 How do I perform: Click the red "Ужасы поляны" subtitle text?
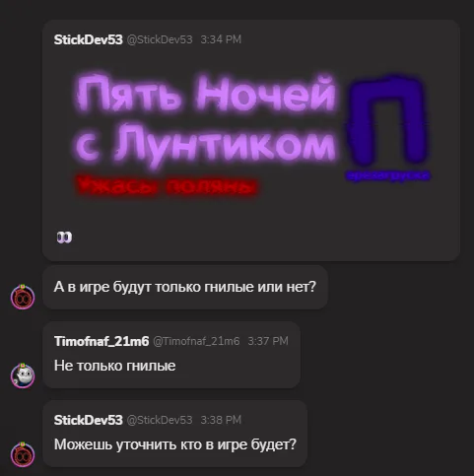167,186
